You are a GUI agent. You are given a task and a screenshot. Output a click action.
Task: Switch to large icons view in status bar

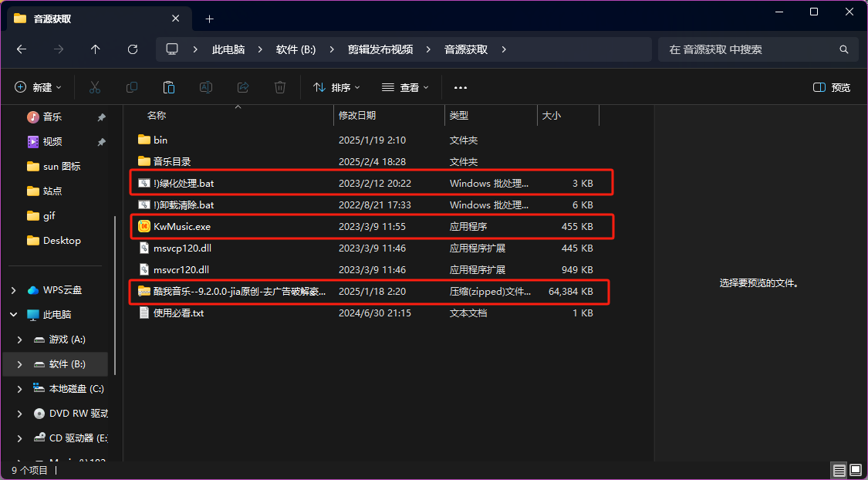point(856,471)
